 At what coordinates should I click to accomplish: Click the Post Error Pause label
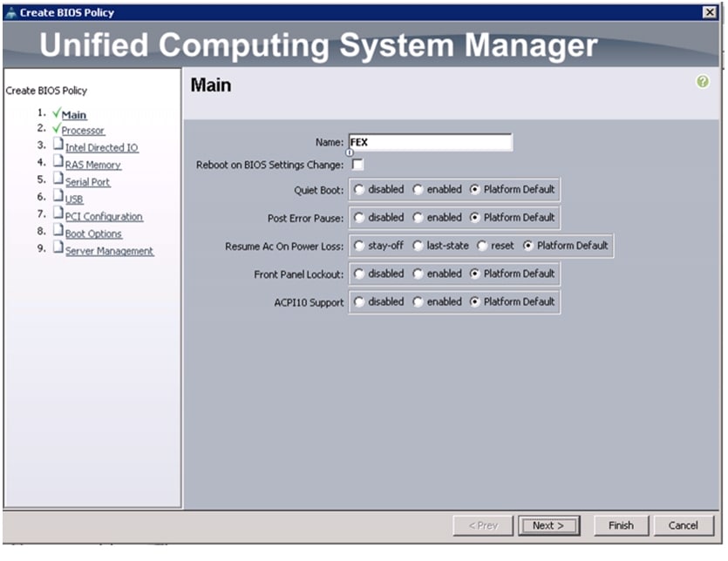[305, 219]
